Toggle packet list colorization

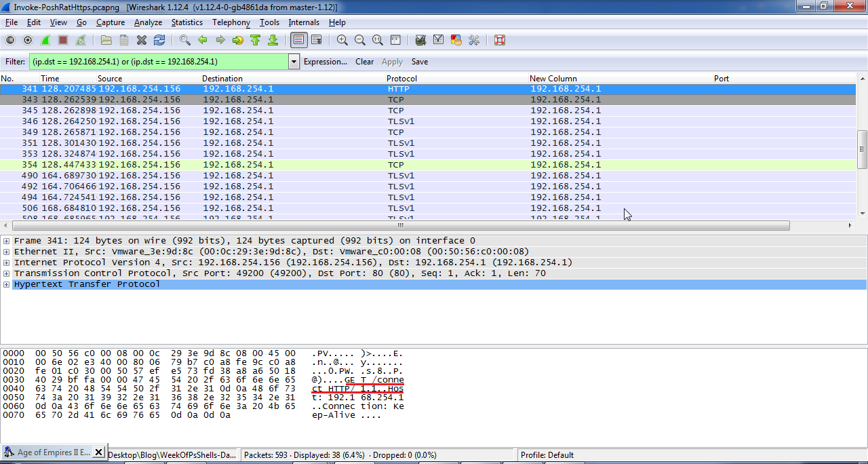[x=298, y=40]
